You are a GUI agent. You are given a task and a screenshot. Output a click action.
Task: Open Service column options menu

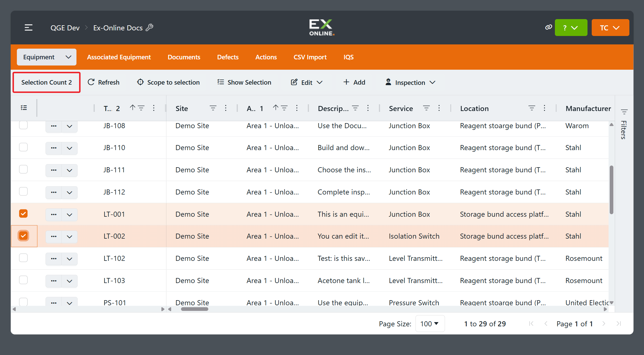(439, 108)
